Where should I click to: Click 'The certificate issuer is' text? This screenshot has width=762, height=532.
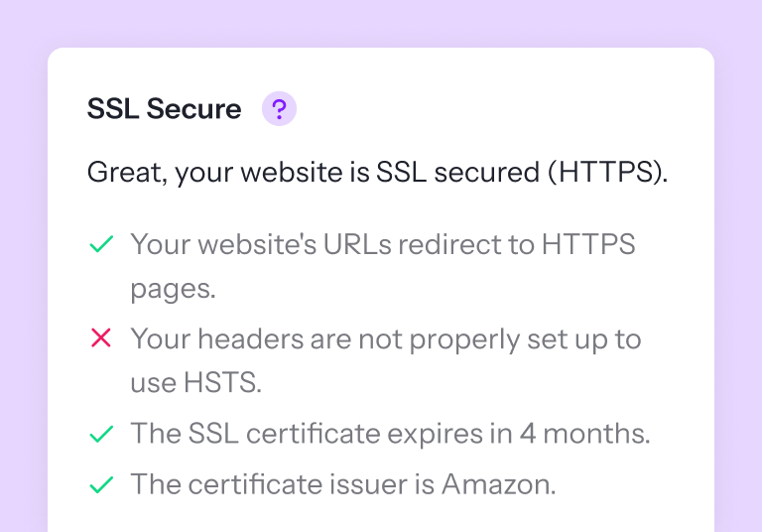283,486
